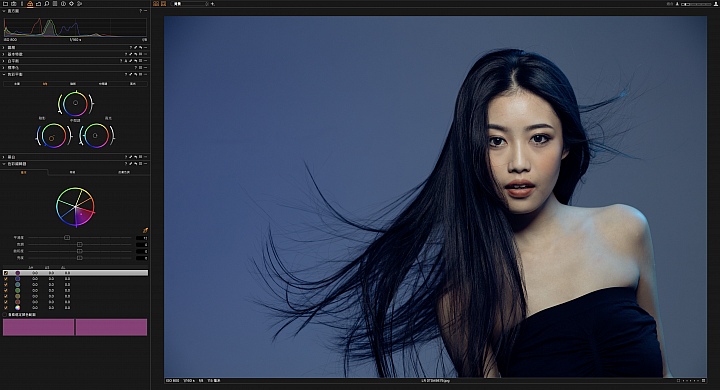Open the Details tool tab magnifier icon
Image resolution: width=720 pixels, height=390 pixels.
46,4
